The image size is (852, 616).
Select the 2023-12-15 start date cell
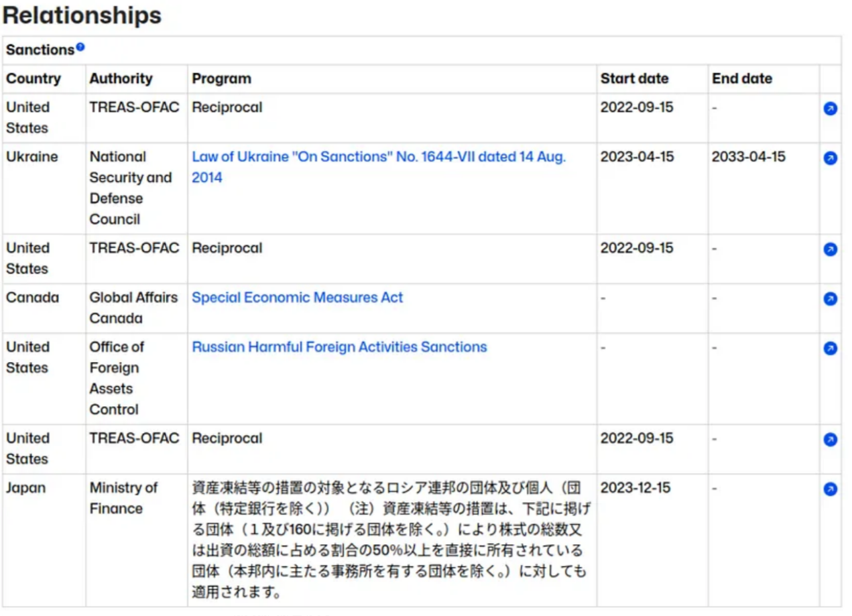click(x=635, y=488)
